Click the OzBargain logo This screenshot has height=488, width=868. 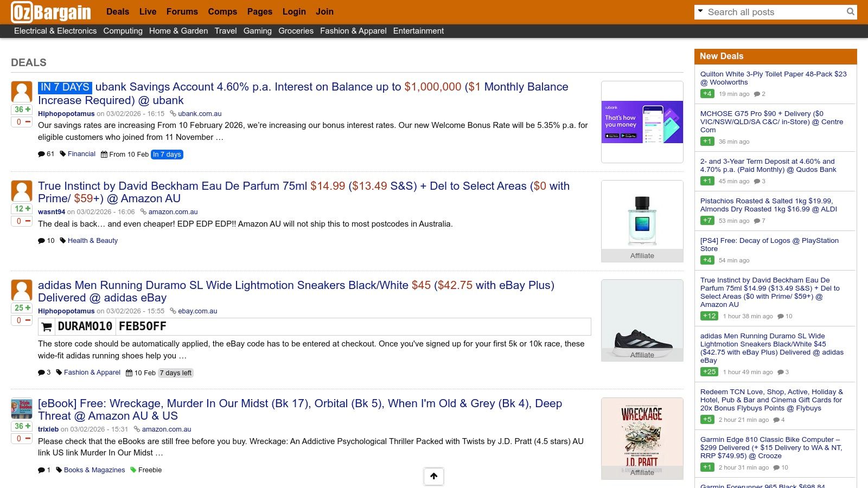click(x=51, y=12)
